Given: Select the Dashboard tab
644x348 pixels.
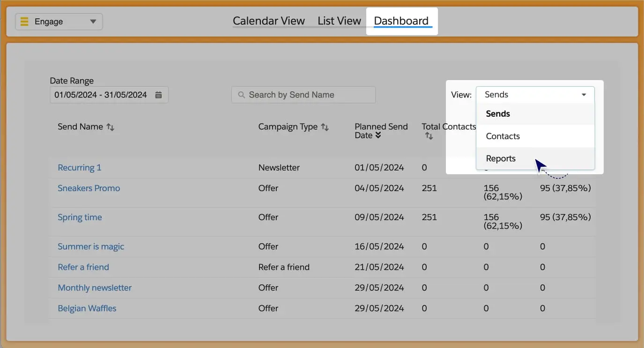Looking at the screenshot, I should [401, 21].
